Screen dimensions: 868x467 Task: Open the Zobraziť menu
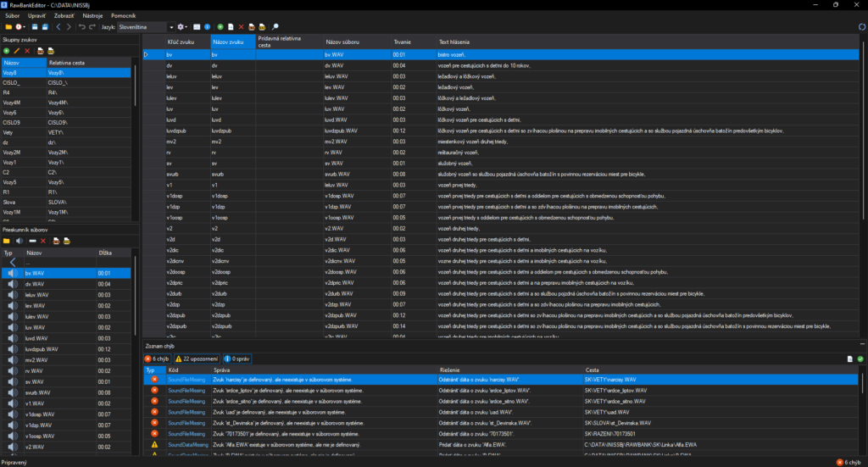click(64, 15)
